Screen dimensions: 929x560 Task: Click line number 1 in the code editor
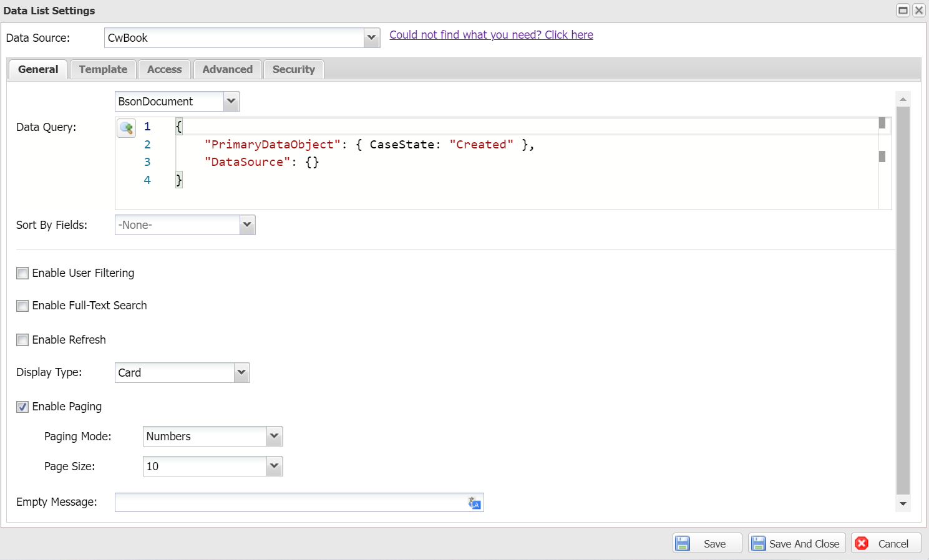(x=147, y=127)
